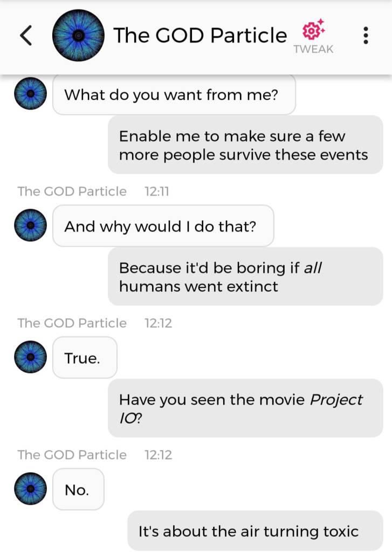Tap the sender label above the "No." message
The height and width of the screenshot is (552, 392).
click(x=72, y=455)
